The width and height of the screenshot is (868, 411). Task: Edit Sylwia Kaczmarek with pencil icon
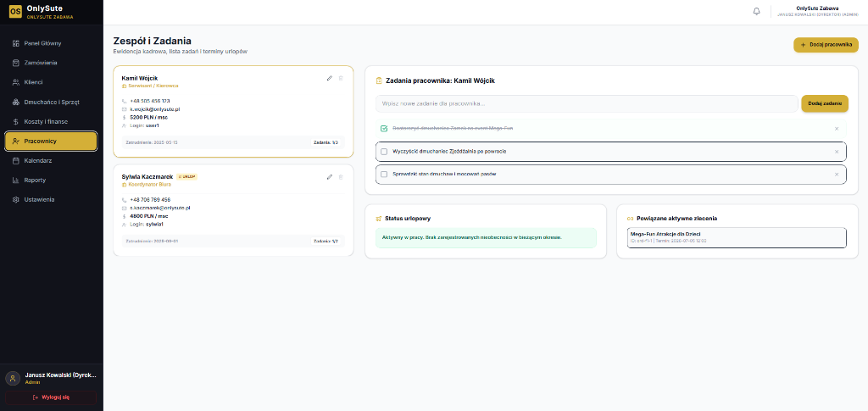point(330,177)
